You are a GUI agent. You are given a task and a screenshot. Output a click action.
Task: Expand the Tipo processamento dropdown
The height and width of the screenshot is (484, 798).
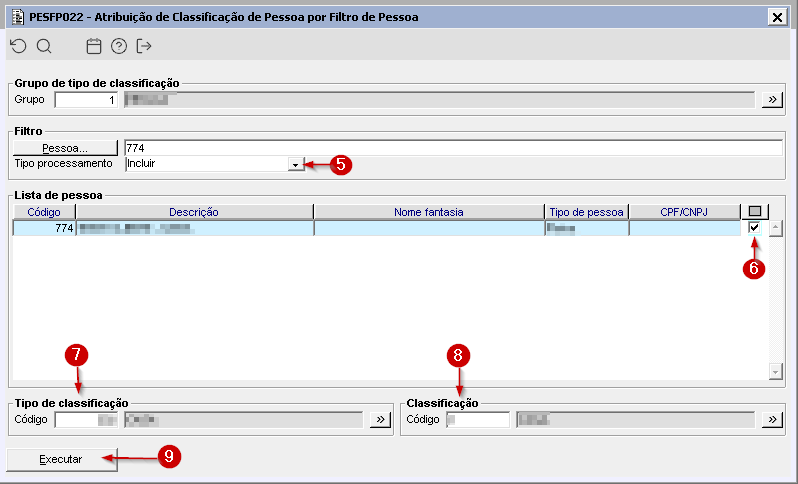pos(295,164)
